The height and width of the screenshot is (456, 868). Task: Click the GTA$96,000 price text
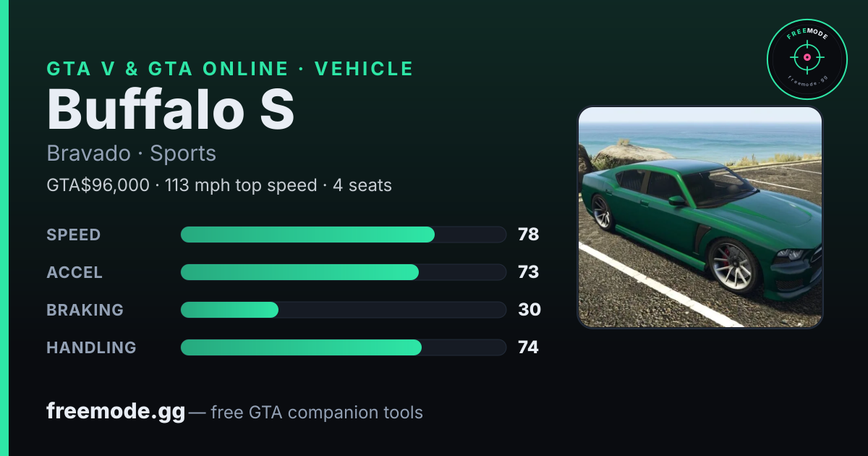tap(98, 185)
